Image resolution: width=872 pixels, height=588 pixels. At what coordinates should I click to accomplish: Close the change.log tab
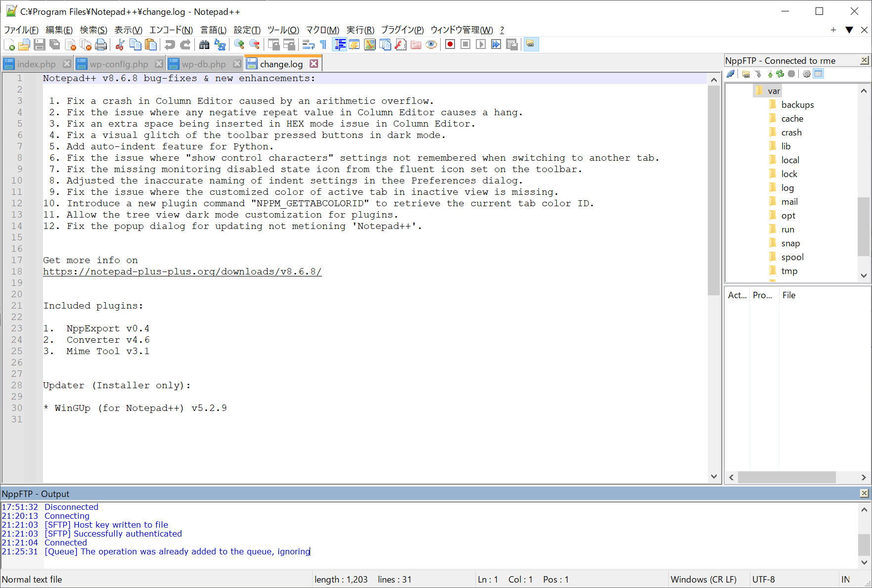tap(314, 64)
